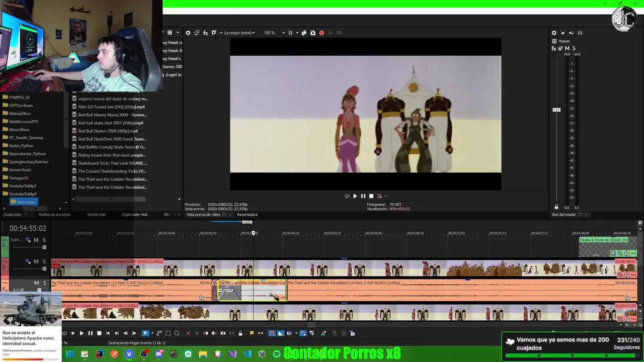
Task: Toggle preview on external monitor icon
Action: point(197,33)
